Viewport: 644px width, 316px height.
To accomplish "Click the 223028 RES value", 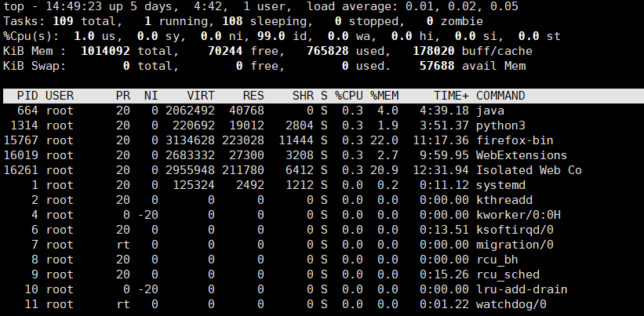I will (242, 140).
